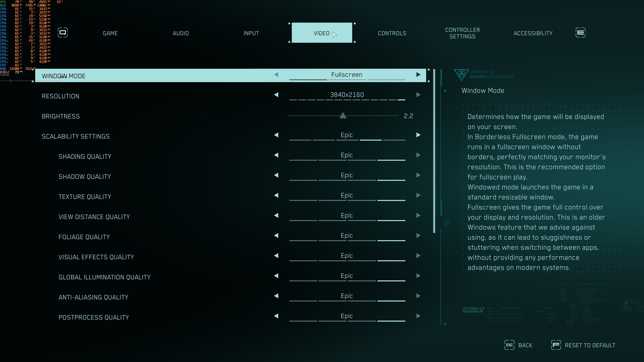Switch to the Audio tab

pos(180,33)
